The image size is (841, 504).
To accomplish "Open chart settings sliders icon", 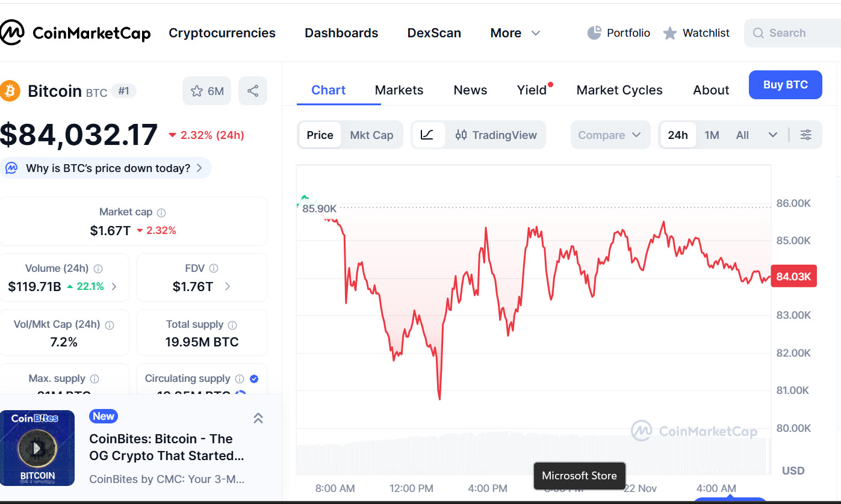I will tap(805, 135).
